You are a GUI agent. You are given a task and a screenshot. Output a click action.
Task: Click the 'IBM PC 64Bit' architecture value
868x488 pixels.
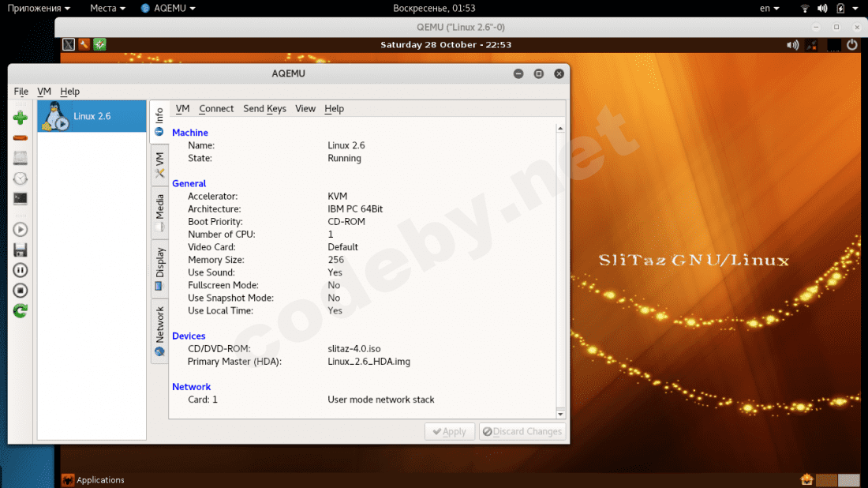[355, 208]
